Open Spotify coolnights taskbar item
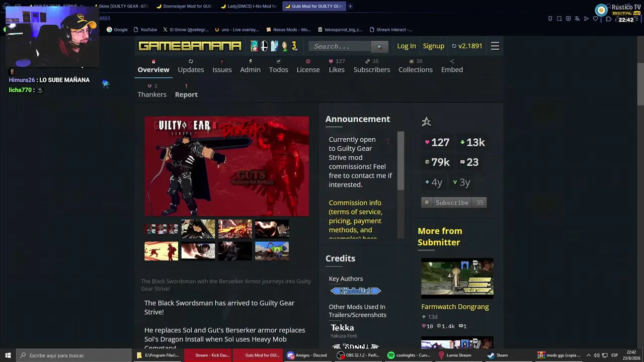644x362 pixels. coord(409,355)
